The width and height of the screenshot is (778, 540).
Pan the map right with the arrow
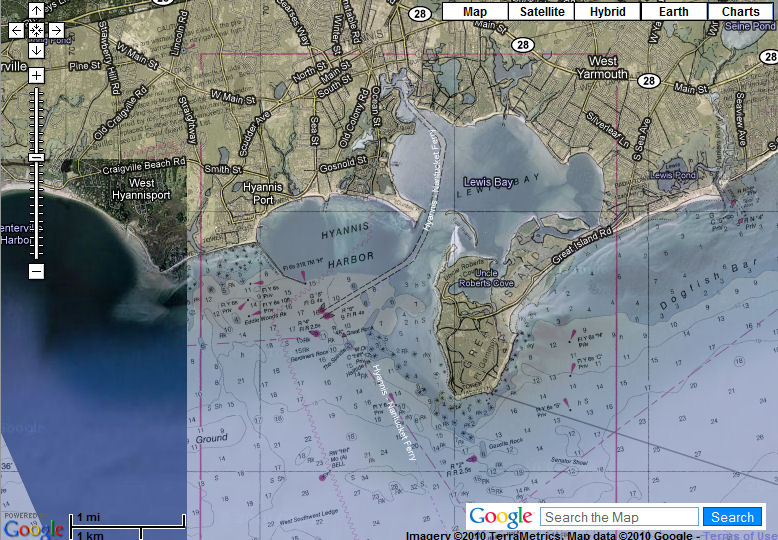point(56,30)
